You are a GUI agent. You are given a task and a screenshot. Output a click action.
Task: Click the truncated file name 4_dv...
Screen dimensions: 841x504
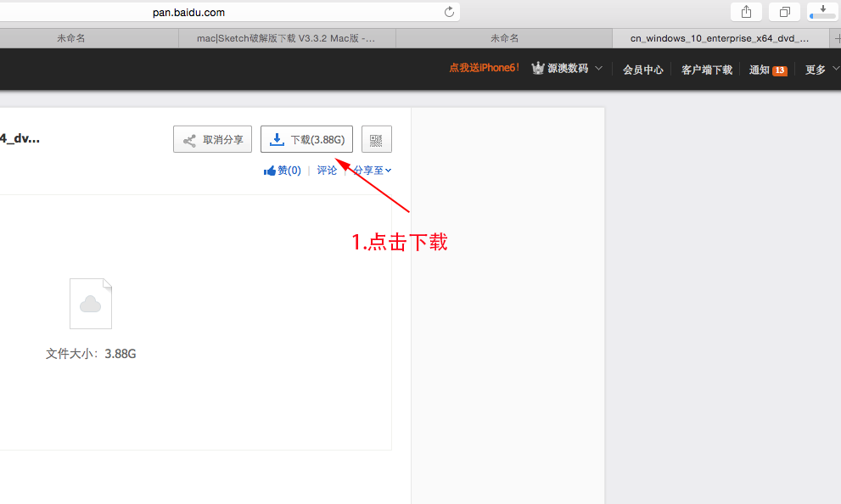20,138
